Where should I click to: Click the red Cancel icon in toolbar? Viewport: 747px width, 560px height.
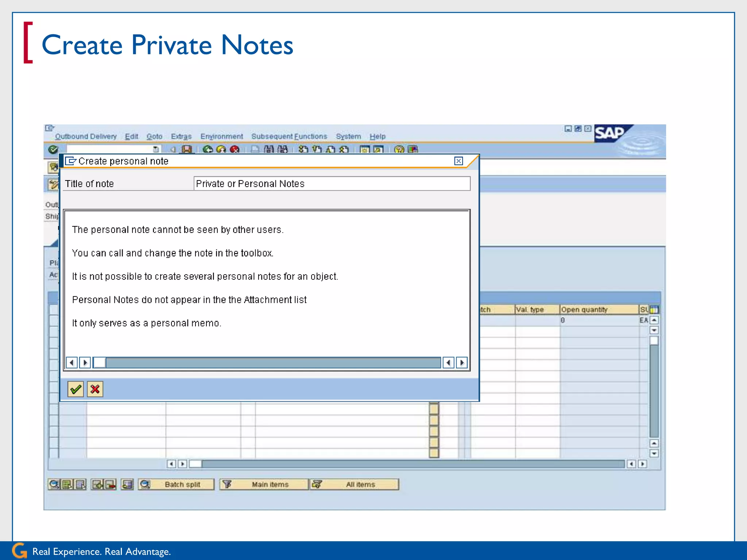point(235,149)
